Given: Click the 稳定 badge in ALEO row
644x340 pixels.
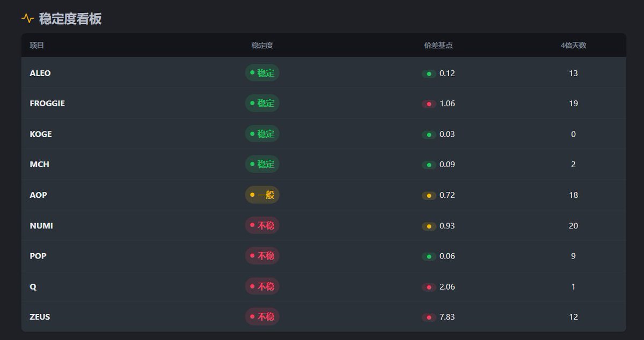Looking at the screenshot, I should pyautogui.click(x=262, y=72).
